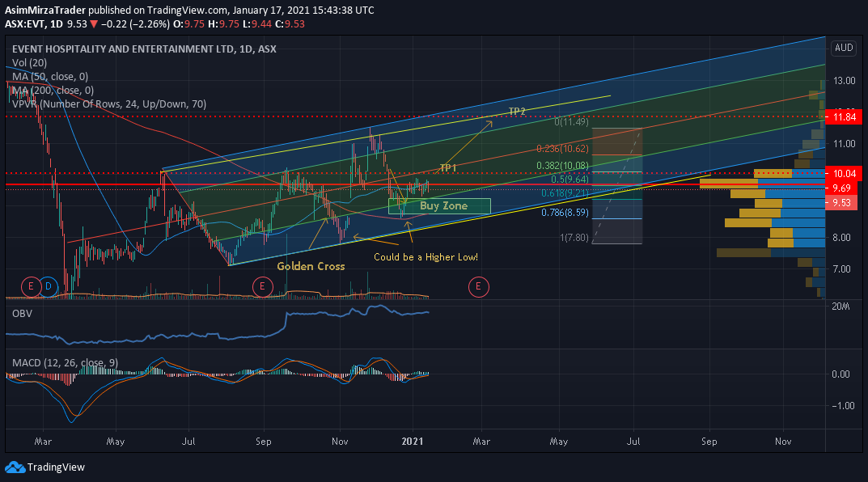Select the MACD (12, 26, close, 9) label
Image resolution: width=868 pixels, height=482 pixels.
[65, 363]
